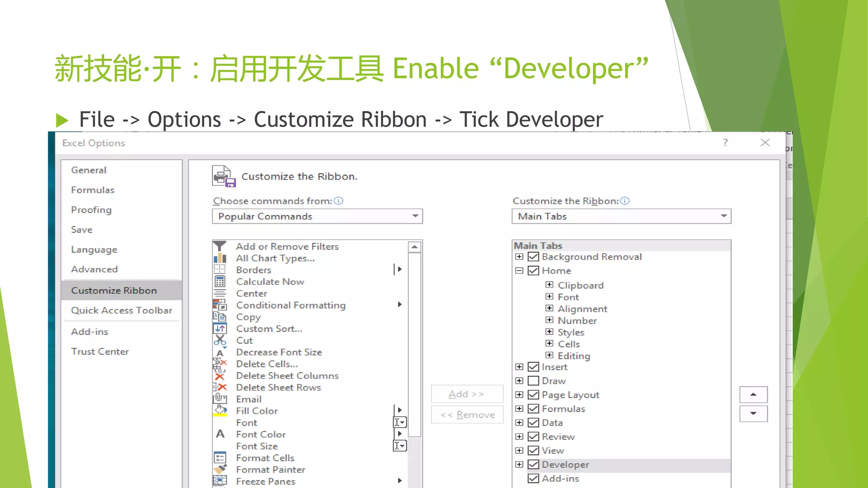868x488 pixels.
Task: Click the Choose commands from info icon
Action: (338, 201)
